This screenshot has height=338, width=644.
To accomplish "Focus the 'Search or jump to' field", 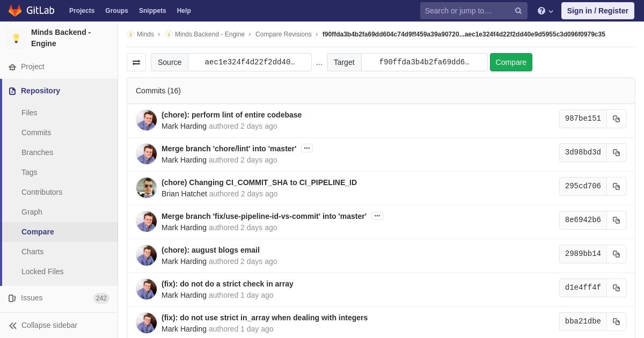I will point(466,11).
